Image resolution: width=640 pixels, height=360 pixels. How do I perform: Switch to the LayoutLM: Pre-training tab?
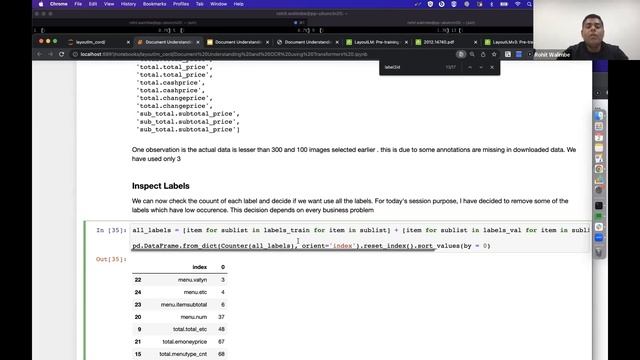pyautogui.click(x=376, y=42)
